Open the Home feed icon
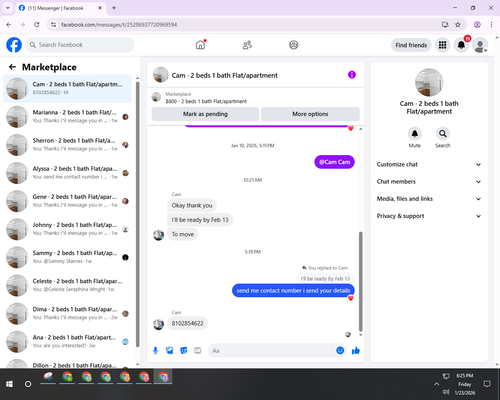Image resolution: width=500 pixels, height=400 pixels. [200, 45]
